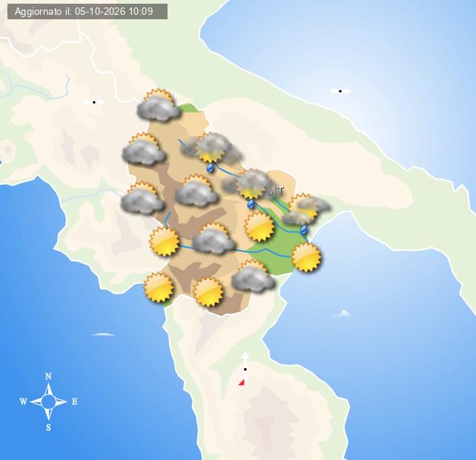476x460 pixels.
Task: Click the S letter on the compass
Action: (49, 427)
